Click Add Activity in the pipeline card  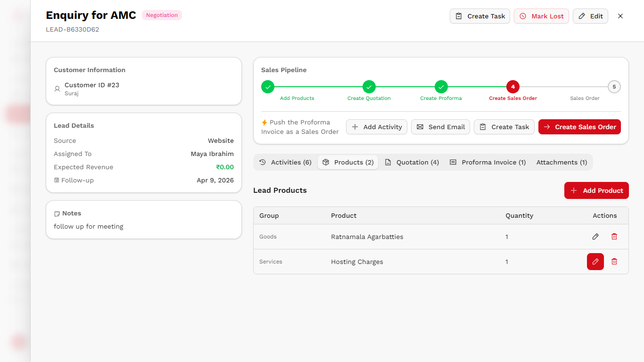(x=377, y=127)
